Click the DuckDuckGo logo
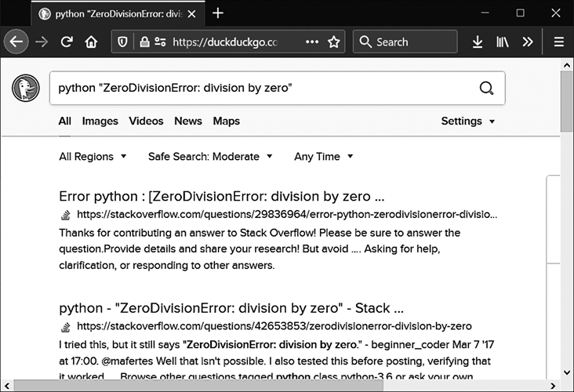 26,89
